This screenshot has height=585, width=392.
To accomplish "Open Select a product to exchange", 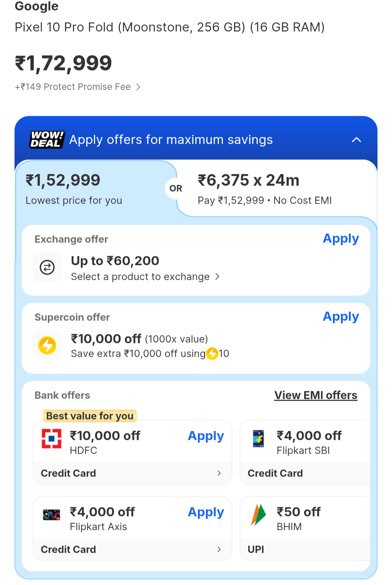I will coord(145,277).
